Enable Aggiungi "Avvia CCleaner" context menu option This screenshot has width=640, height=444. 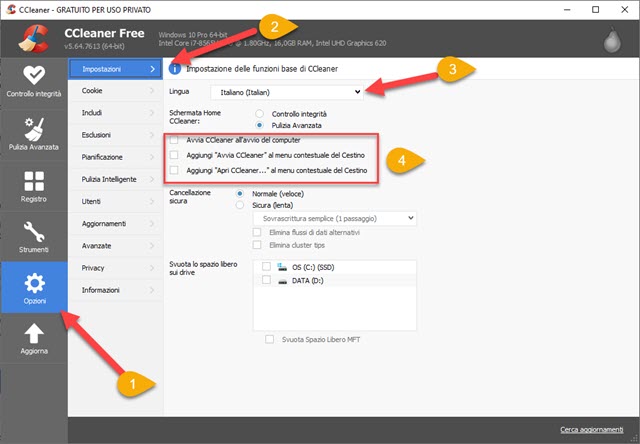tap(174, 155)
